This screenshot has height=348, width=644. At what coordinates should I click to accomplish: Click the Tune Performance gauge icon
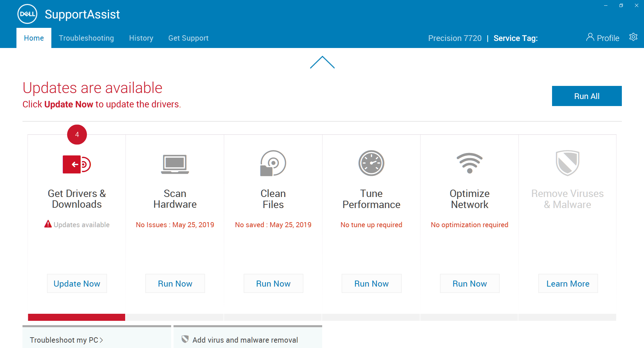click(371, 163)
